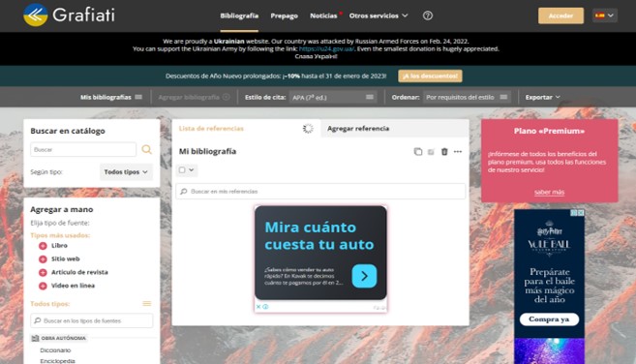Expand the select-all checkbox dropdown arrow

point(191,170)
